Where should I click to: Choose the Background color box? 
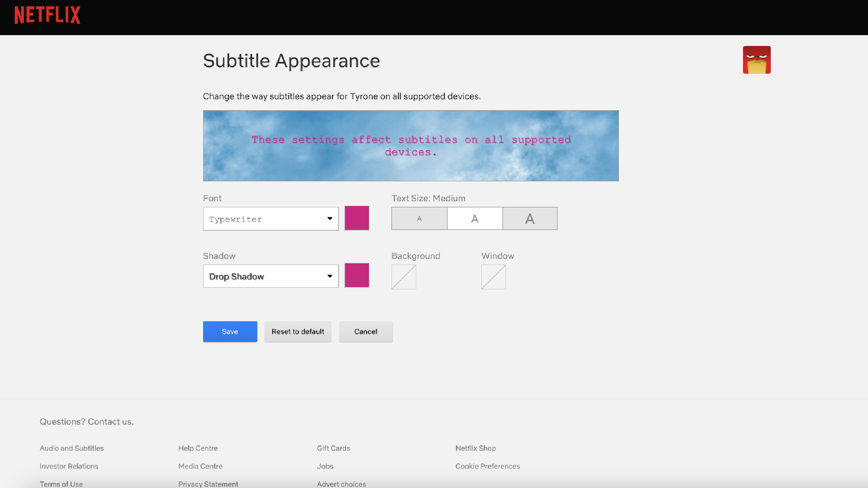404,277
